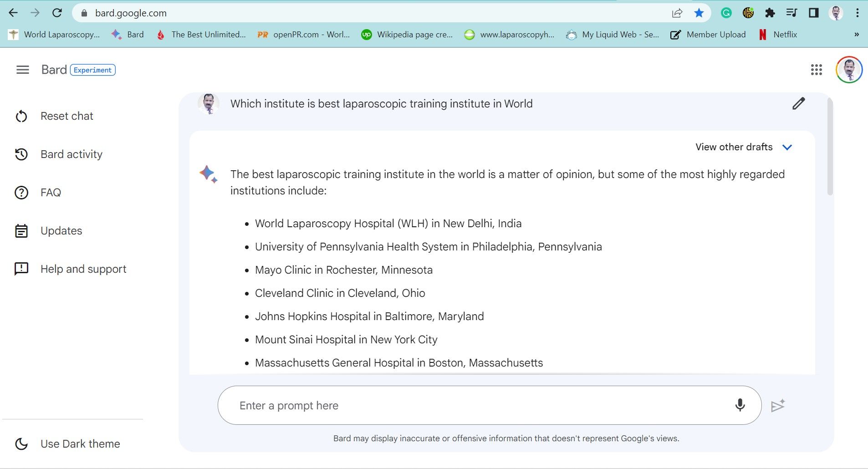The image size is (868, 469).
Task: Click Massachusetts General Hospital in Boston item
Action: [x=399, y=363]
